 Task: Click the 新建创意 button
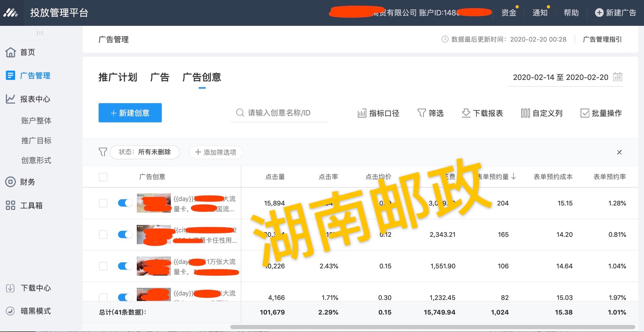[130, 113]
